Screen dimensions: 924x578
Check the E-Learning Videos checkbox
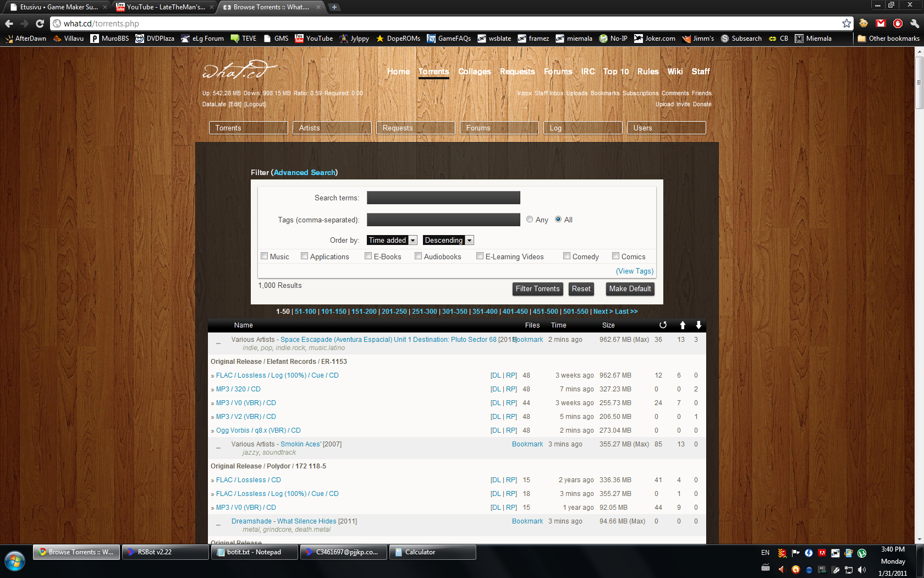tap(480, 256)
